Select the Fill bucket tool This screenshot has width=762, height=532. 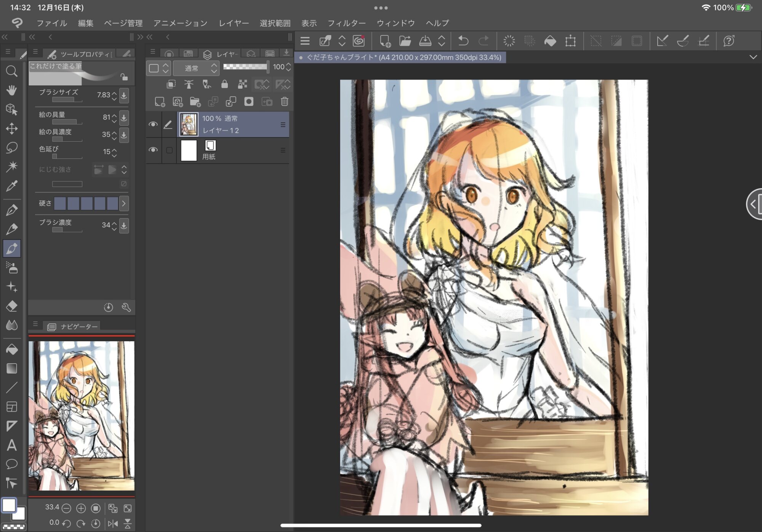(11, 349)
